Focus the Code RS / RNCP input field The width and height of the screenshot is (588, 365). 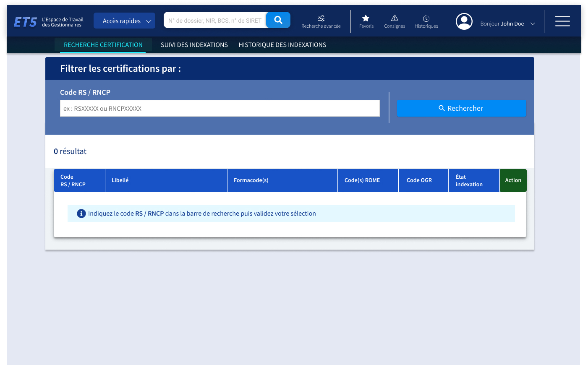click(x=220, y=108)
